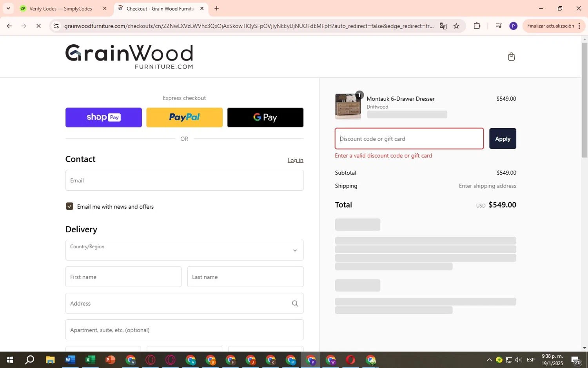Screen dimensions: 588x368
Task: Focus the Last name field
Action: (x=245, y=277)
